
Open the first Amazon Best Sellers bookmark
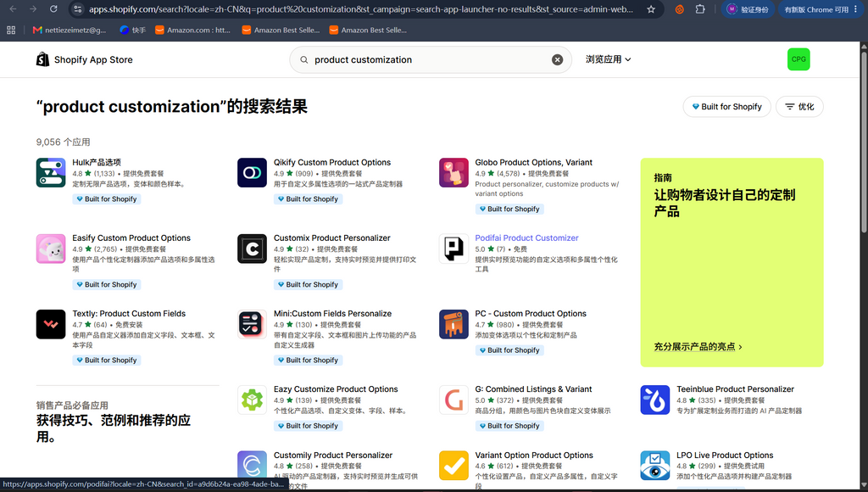coord(281,30)
